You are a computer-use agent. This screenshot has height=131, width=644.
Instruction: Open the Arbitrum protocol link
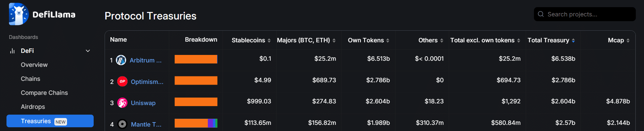(146, 60)
